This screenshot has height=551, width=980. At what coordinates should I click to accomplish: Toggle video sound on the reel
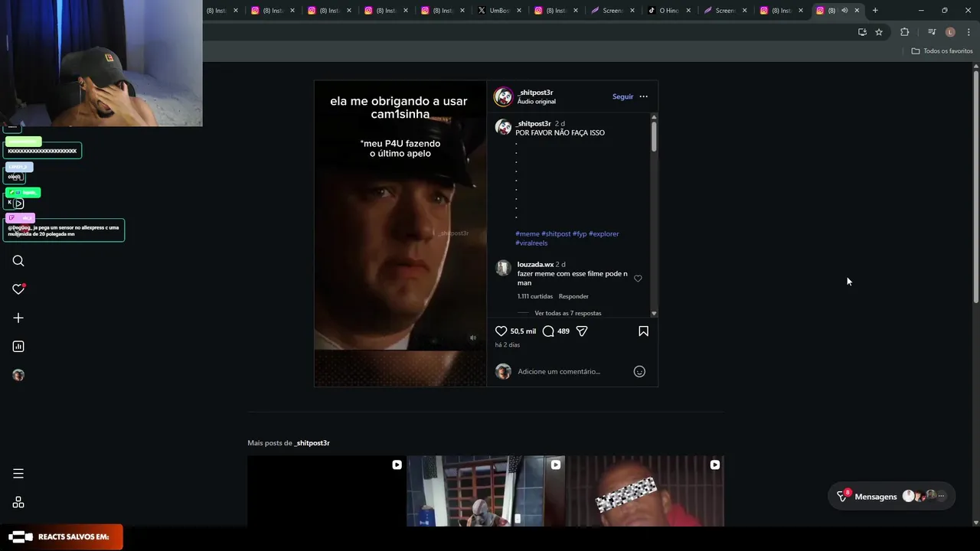pyautogui.click(x=472, y=337)
